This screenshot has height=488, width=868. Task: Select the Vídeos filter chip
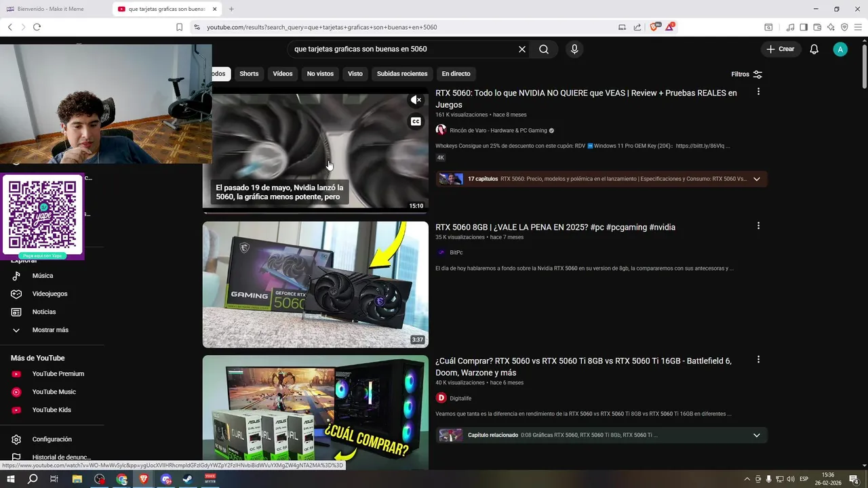(x=283, y=74)
